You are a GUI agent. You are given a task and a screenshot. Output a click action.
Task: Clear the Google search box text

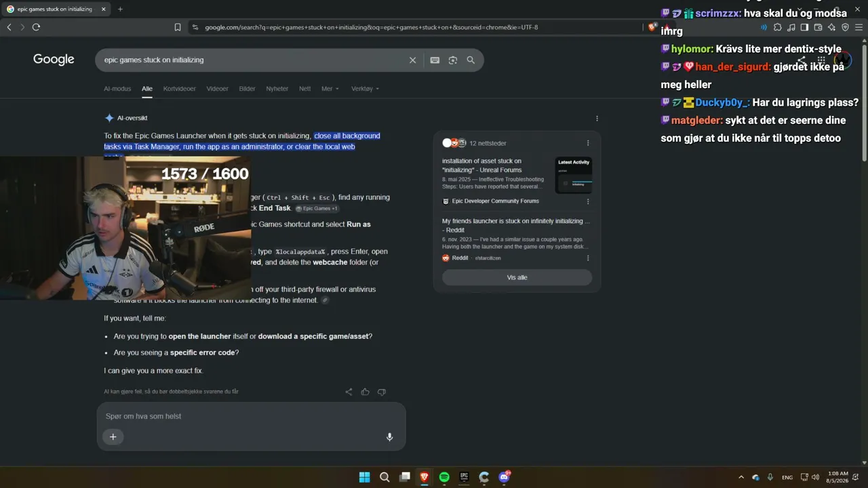click(412, 60)
